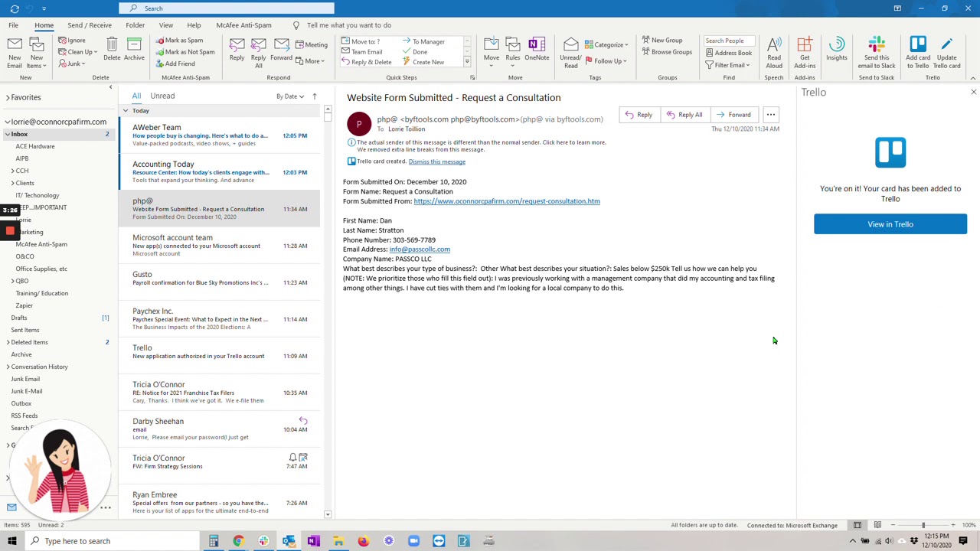Click the Ignore conversation button
The width and height of the screenshot is (980, 551).
72,41
